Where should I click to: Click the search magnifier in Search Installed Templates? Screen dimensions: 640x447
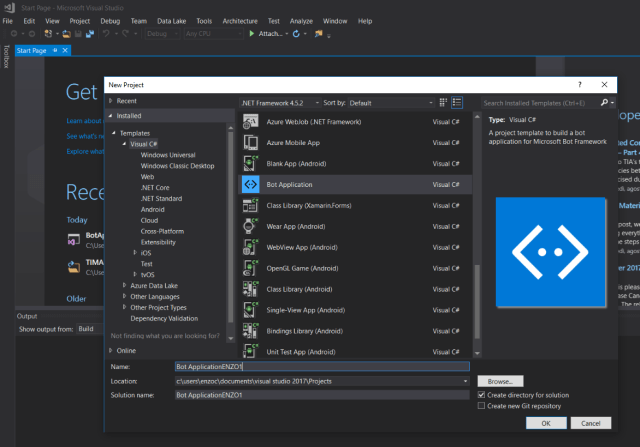click(x=604, y=103)
